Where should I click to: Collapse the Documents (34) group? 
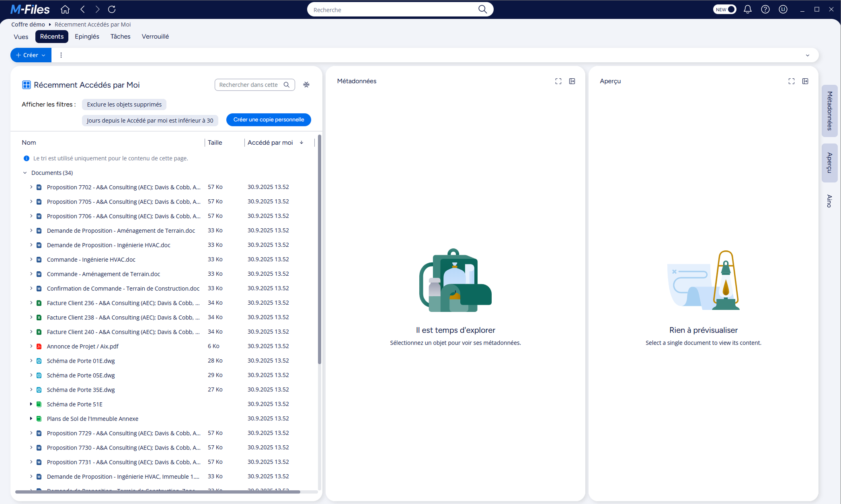pos(25,173)
